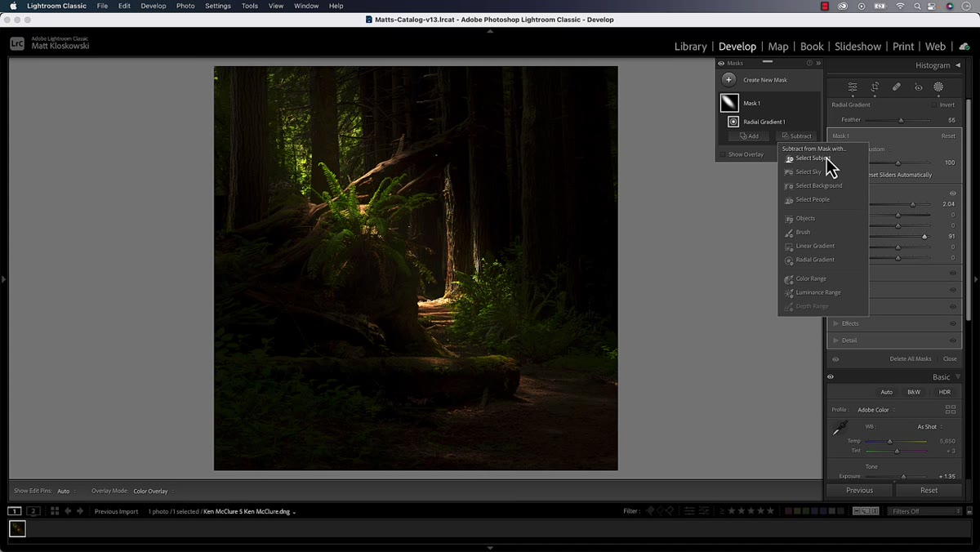Click the Auto tone button
The height and width of the screenshot is (552, 980).
(x=886, y=392)
